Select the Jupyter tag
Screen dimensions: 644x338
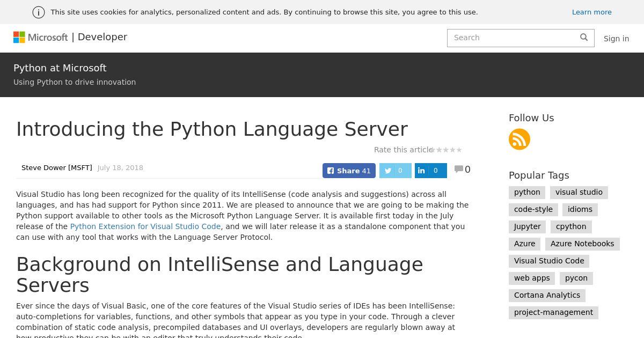(528, 226)
